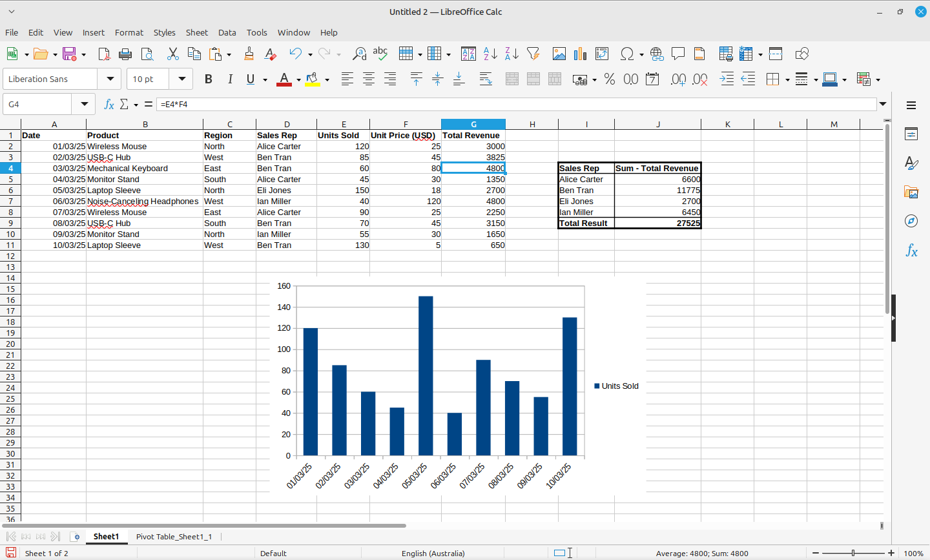This screenshot has width=930, height=560.
Task: Select the Sheet1 tab
Action: click(x=106, y=536)
